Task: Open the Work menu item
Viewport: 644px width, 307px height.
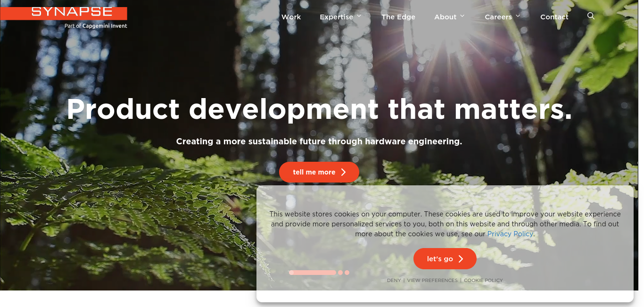Action: coord(291,17)
